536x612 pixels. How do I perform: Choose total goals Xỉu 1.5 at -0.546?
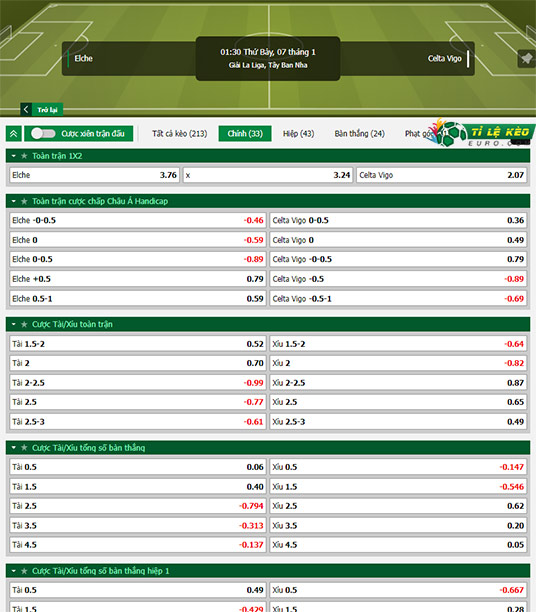point(398,486)
